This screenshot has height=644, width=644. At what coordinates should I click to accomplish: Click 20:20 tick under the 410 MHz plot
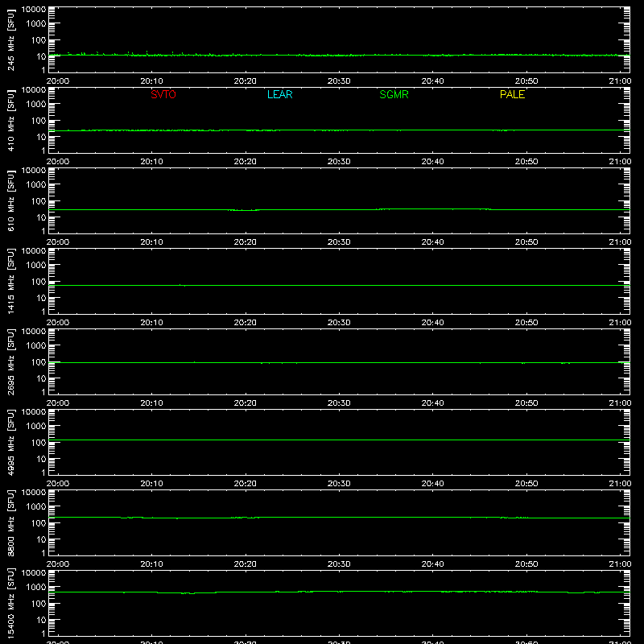pyautogui.click(x=246, y=162)
